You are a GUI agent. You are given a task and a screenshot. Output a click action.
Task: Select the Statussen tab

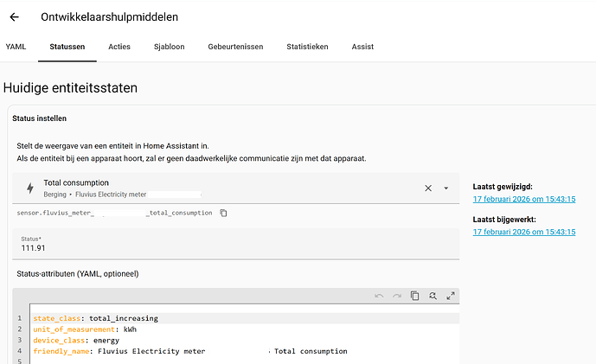pos(67,47)
